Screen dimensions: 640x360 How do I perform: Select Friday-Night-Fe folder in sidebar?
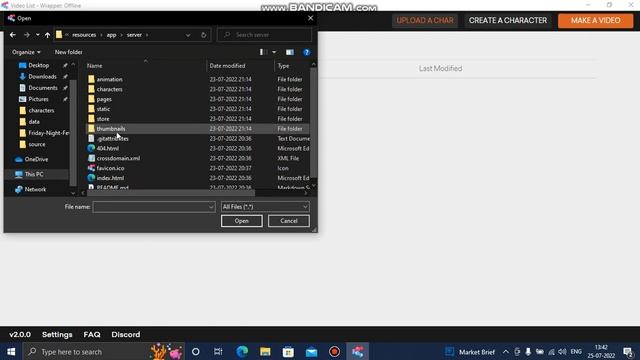[48, 133]
